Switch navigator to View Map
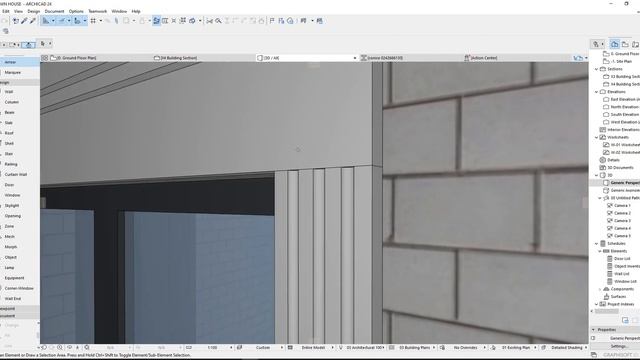Viewport: 640px width, 360px height. [x=625, y=44]
